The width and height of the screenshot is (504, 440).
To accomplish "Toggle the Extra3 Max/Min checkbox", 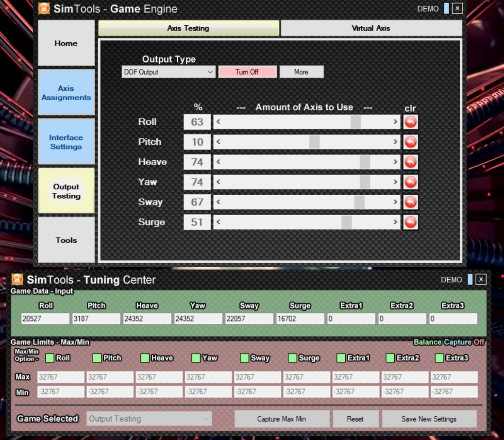I will click(x=439, y=358).
